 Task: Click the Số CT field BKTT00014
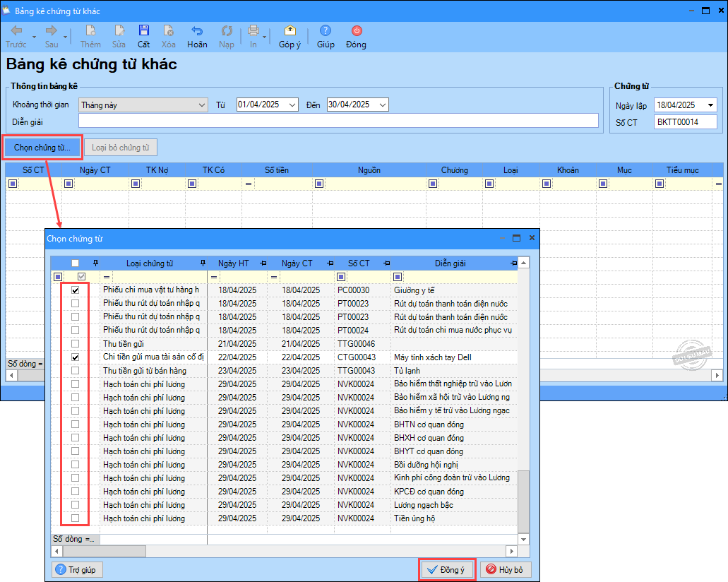pyautogui.click(x=686, y=122)
